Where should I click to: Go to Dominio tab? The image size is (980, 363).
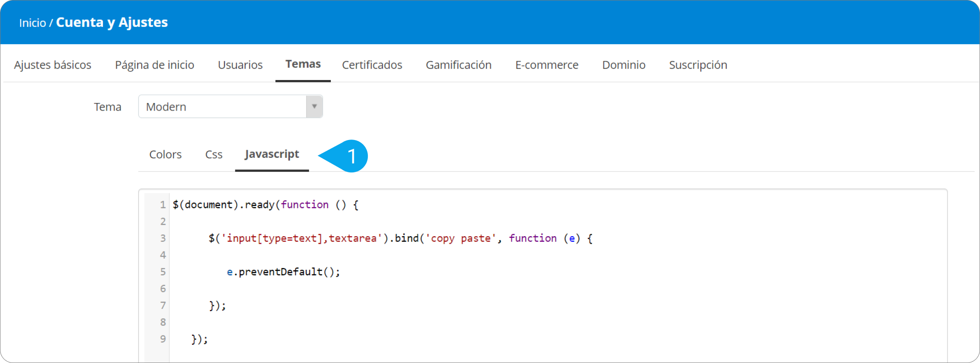624,65
